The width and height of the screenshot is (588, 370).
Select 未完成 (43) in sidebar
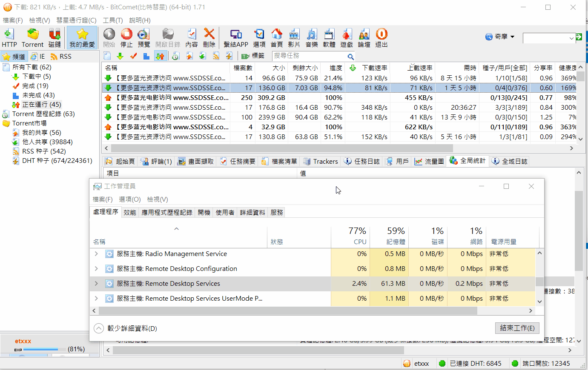(38, 95)
